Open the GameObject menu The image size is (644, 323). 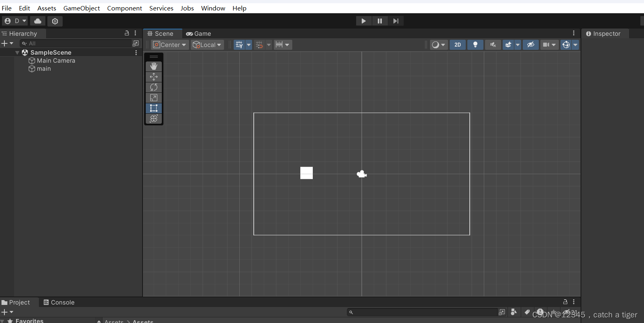(x=82, y=8)
